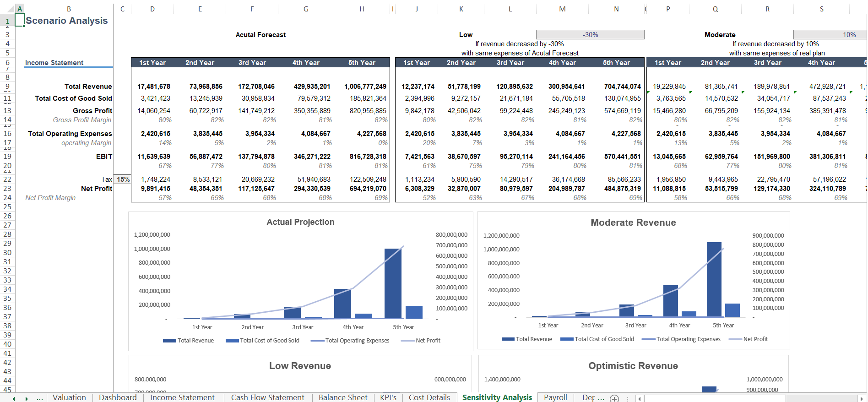Open the Valuation sheet tab
This screenshot has height=402, width=868.
[x=69, y=397]
